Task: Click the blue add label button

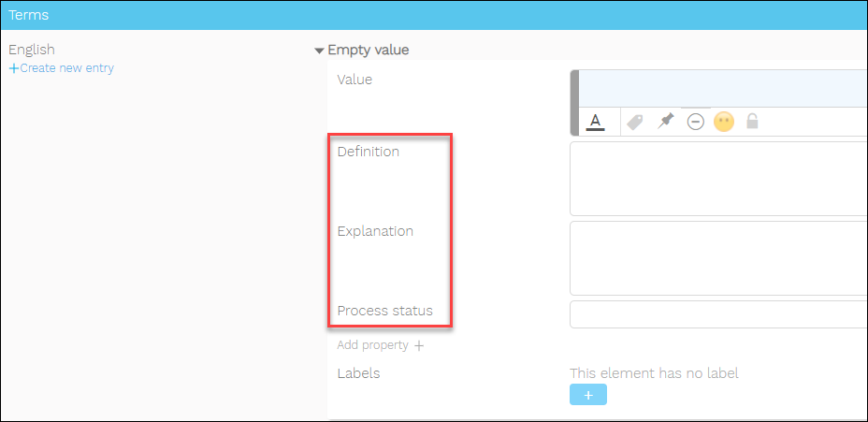Action: [587, 395]
